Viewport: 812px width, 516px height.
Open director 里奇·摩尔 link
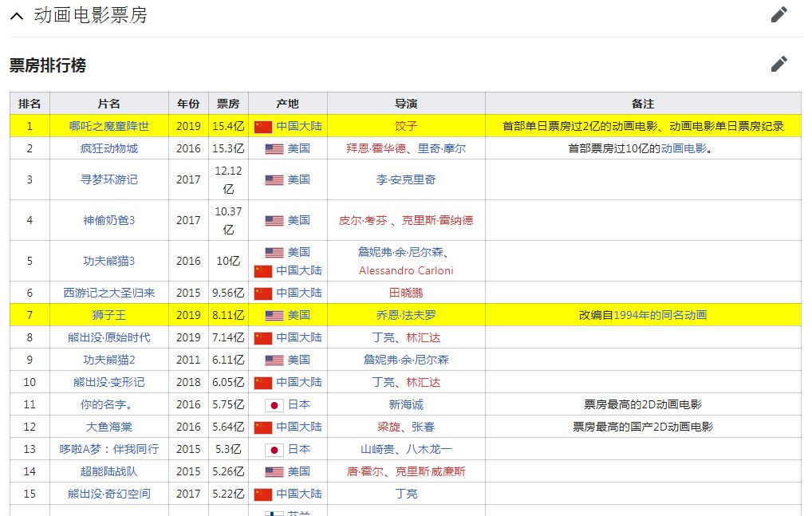tap(442, 148)
